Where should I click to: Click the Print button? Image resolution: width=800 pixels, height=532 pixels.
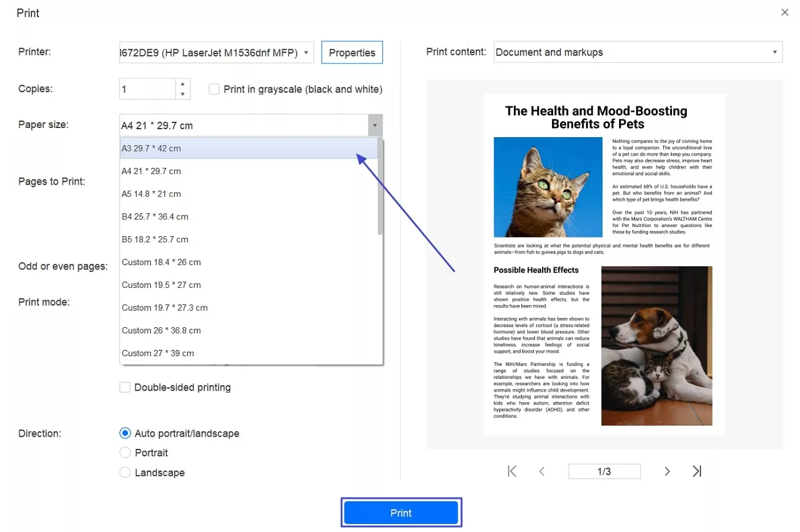(401, 513)
